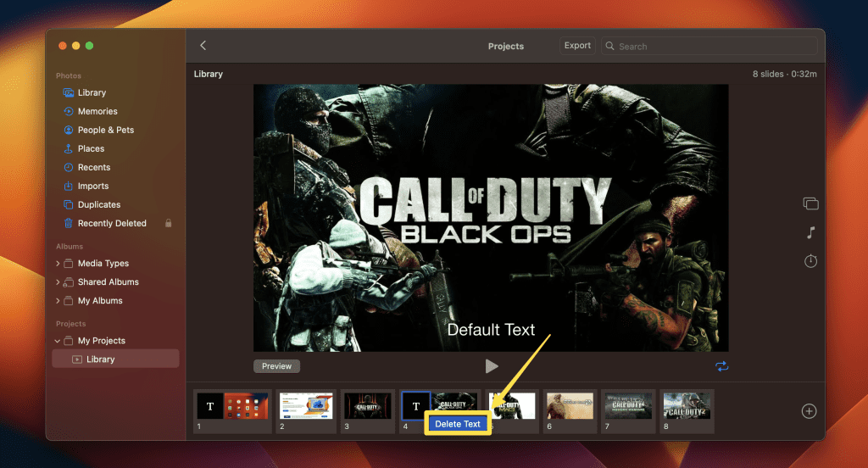This screenshot has height=468, width=868.
Task: Open the music note panel
Action: click(810, 232)
